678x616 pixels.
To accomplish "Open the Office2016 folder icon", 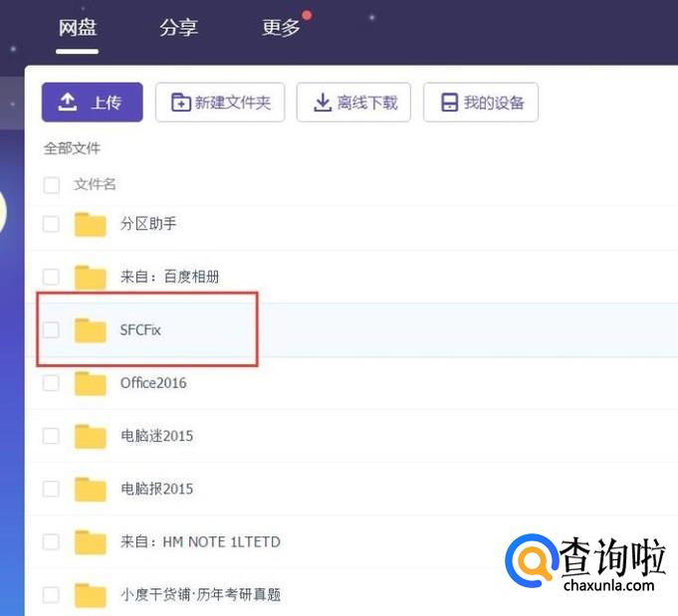I will click(91, 383).
